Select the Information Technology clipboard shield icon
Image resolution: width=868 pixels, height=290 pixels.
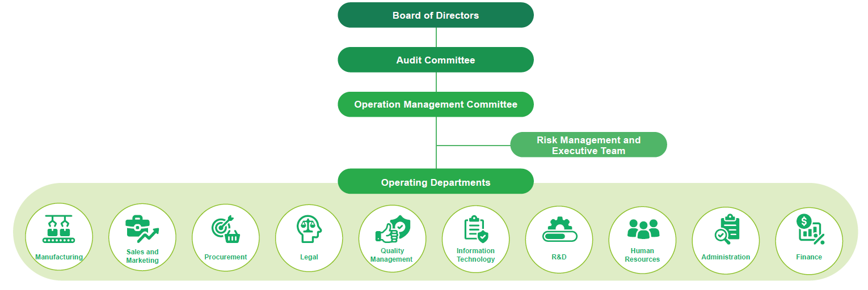tap(475, 229)
